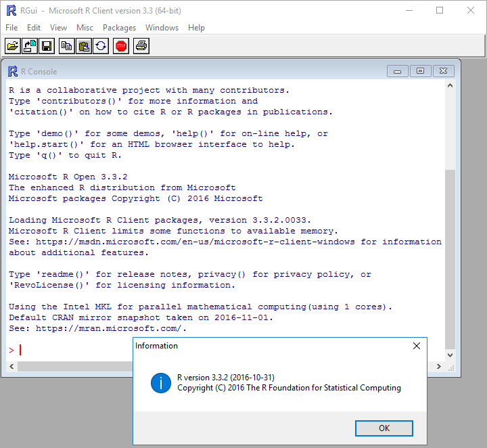Click the Paste toolbar icon

coord(84,46)
